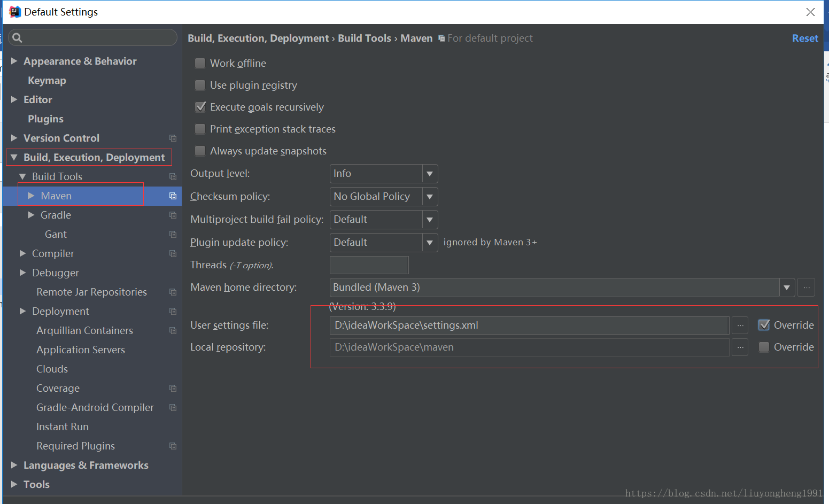
Task: Click project-level icon next to Deployment
Action: (x=173, y=311)
